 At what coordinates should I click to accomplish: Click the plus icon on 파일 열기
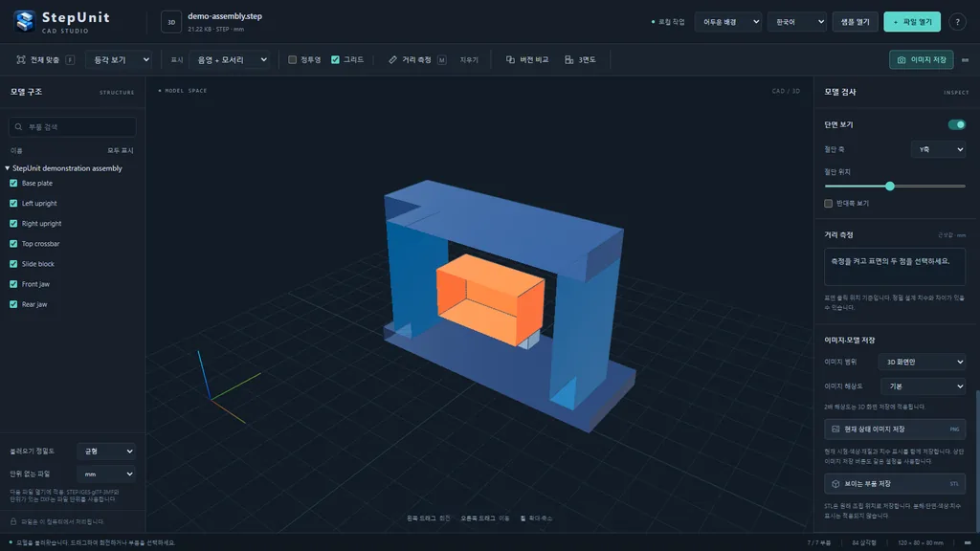point(896,22)
